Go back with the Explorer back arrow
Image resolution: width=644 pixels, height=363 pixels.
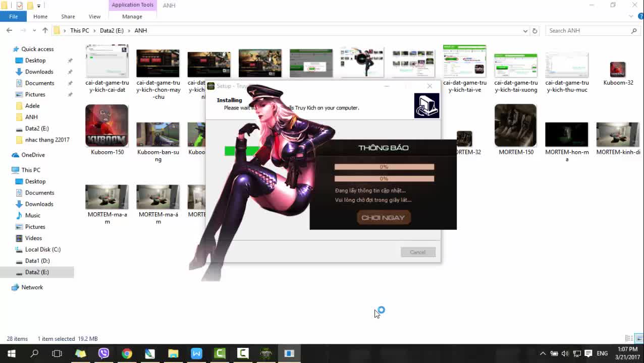coord(9,31)
